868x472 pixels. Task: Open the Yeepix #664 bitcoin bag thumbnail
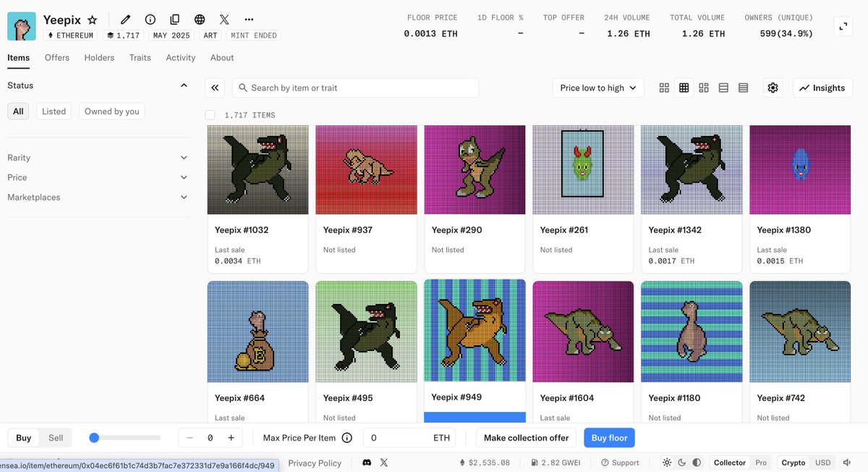tap(258, 332)
